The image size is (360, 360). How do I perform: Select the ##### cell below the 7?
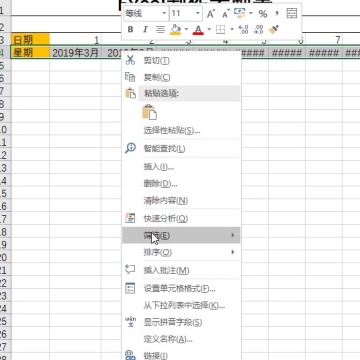pyautogui.click(x=324, y=53)
